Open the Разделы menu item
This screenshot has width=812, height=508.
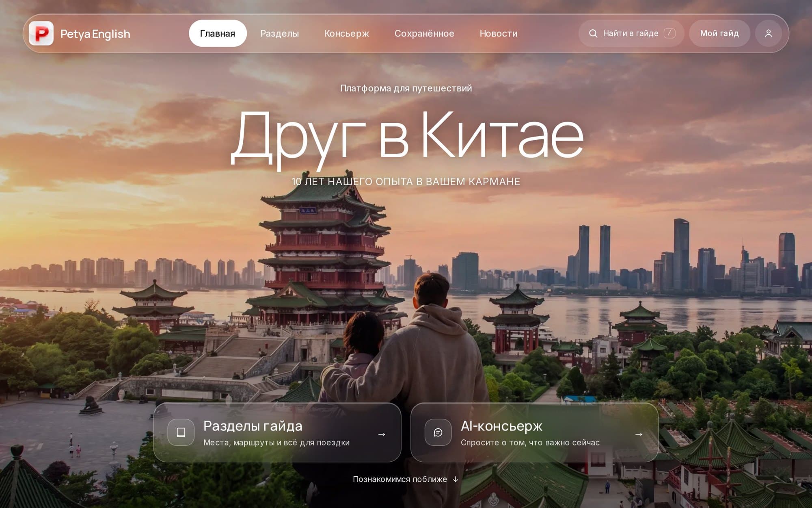click(x=279, y=33)
